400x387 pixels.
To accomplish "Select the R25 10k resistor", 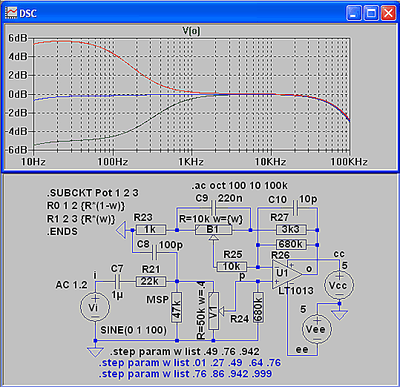I will [232, 267].
